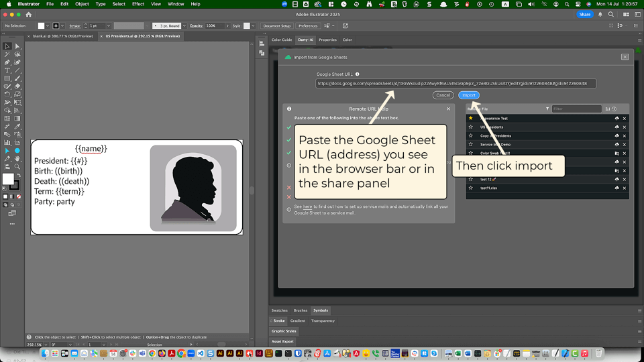Star the test 12 remote file
The image size is (644, 362).
coord(471,180)
